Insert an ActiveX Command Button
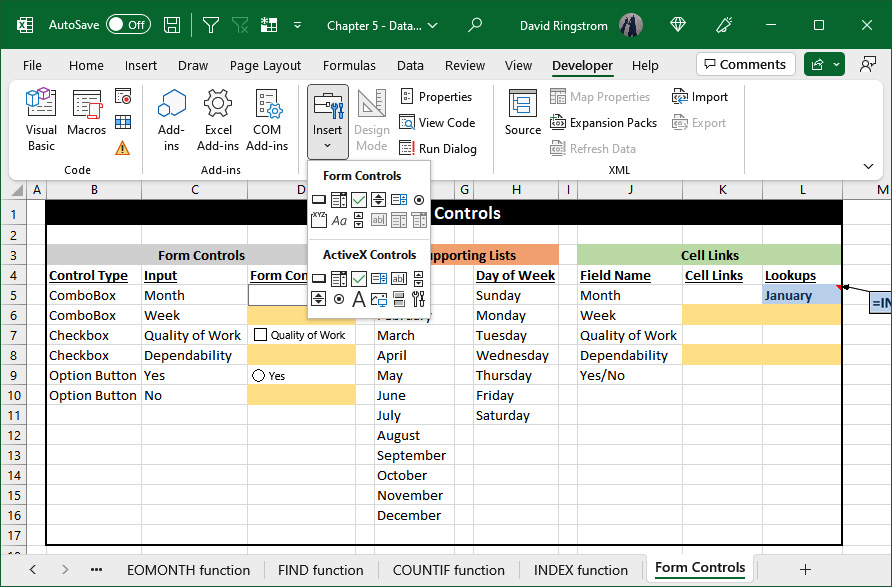 318,278
